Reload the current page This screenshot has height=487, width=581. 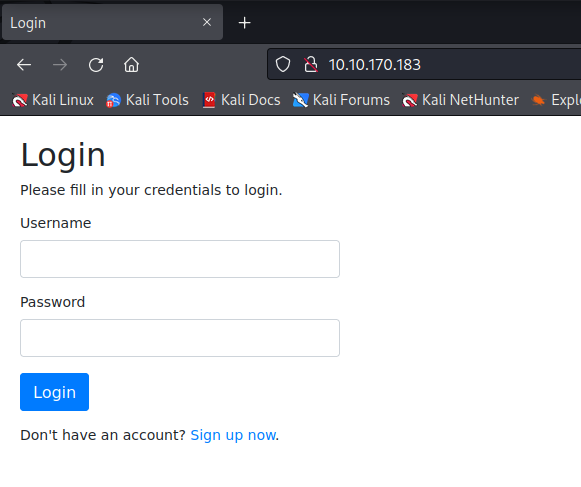click(96, 65)
